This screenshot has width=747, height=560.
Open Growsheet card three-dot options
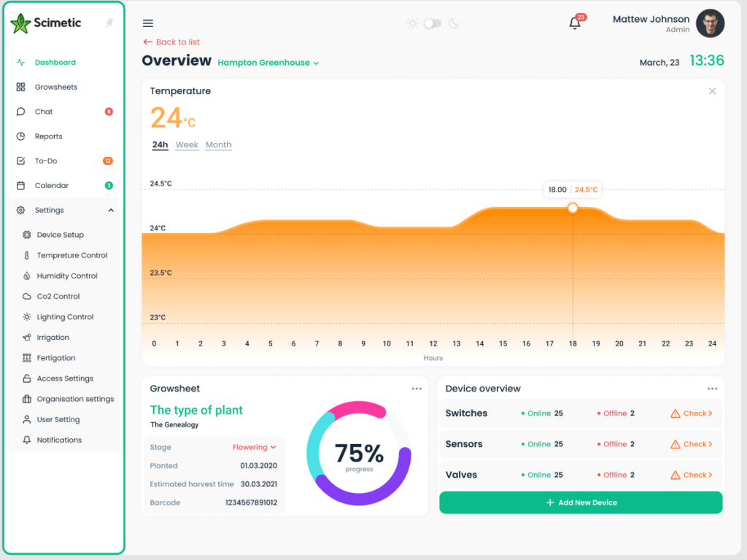tap(417, 389)
